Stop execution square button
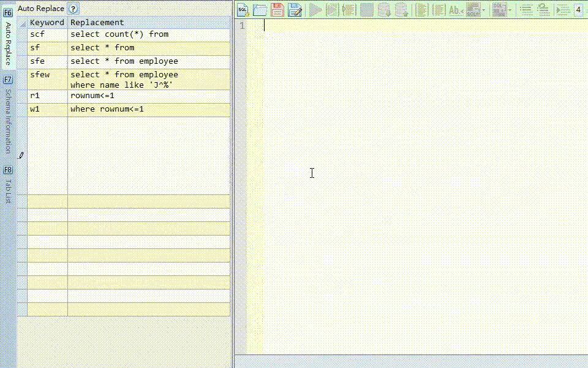588x368 pixels. 366,10
